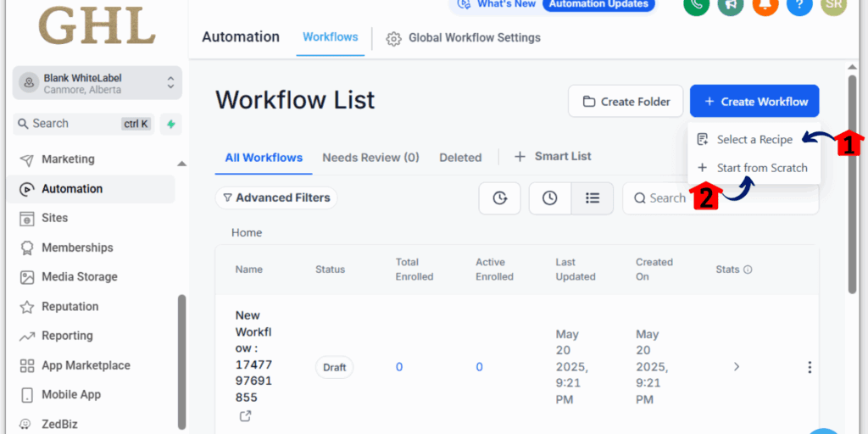
Task: Click the Home breadcrumb
Action: 247,233
